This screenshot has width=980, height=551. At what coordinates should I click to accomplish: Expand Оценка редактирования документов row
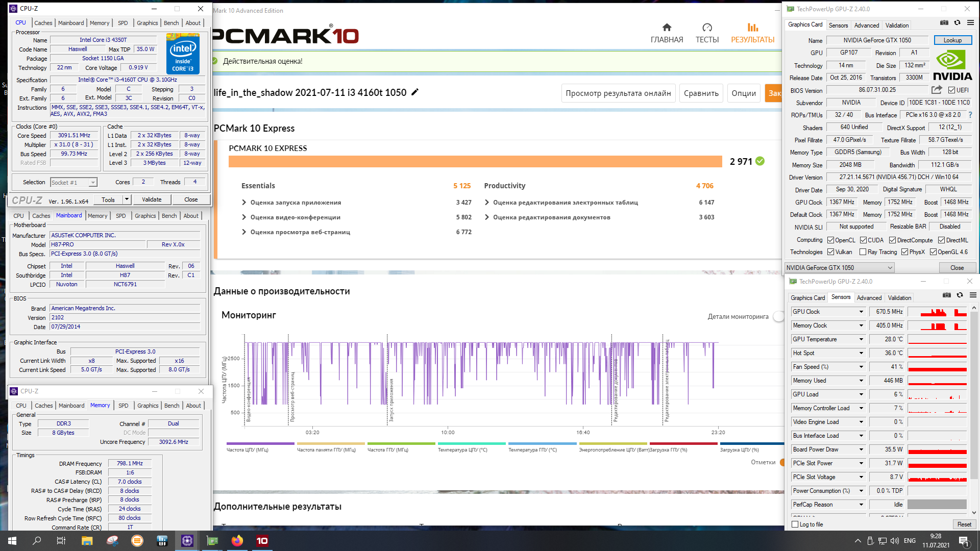click(x=547, y=217)
